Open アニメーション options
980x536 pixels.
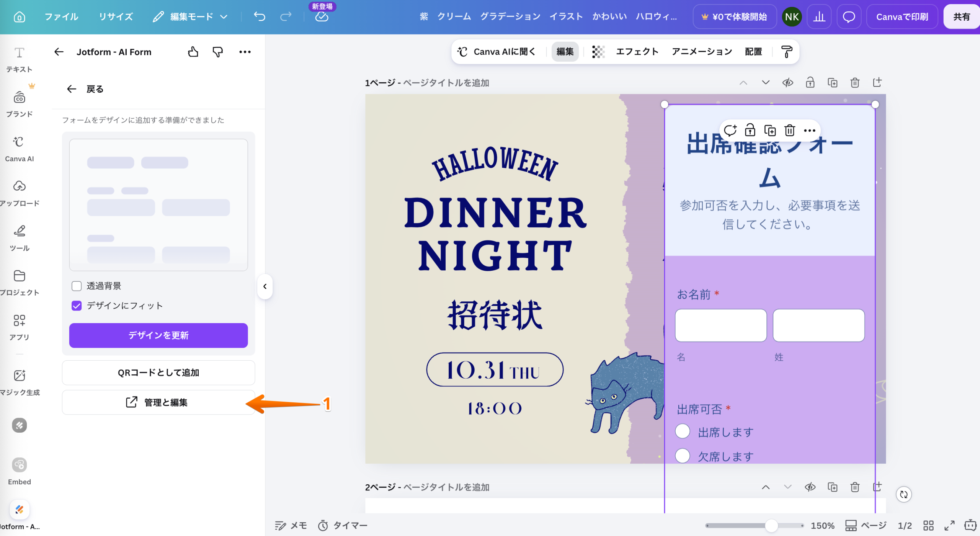pyautogui.click(x=702, y=52)
